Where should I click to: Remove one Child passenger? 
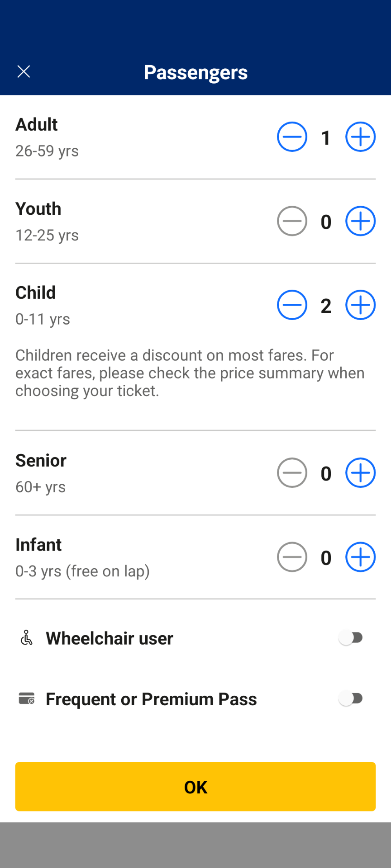[x=292, y=305]
